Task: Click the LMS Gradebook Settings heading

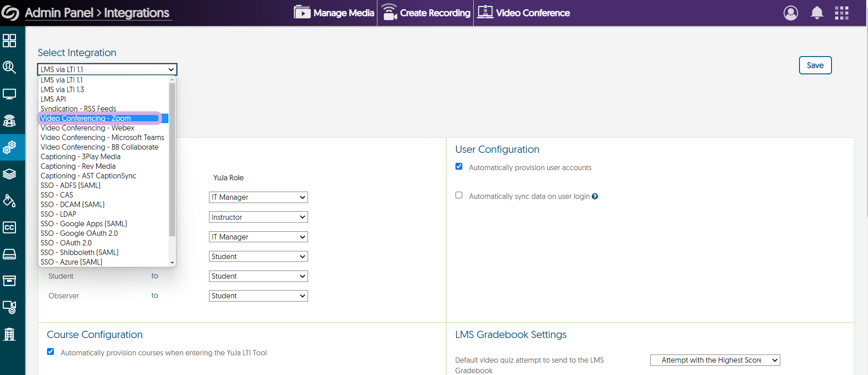Action: click(x=511, y=334)
